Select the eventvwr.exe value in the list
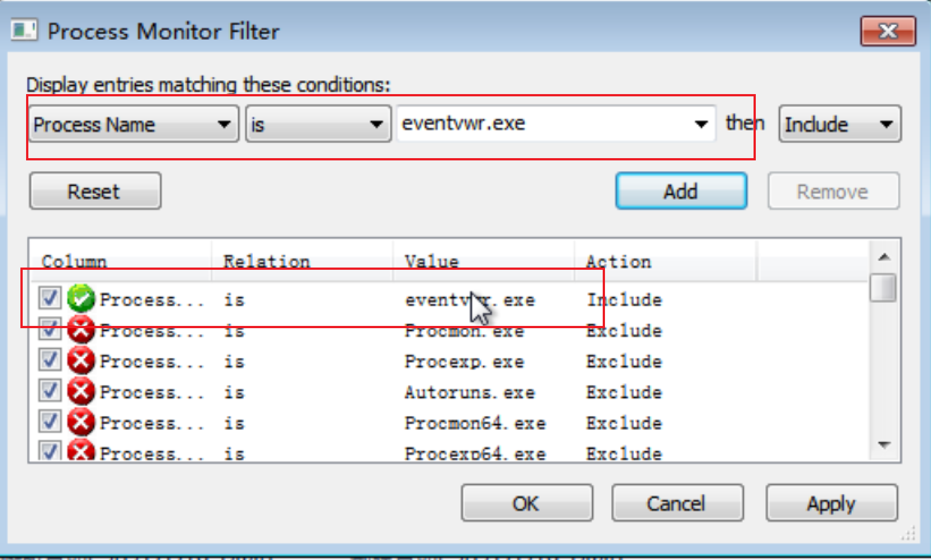931x560 pixels. [x=469, y=300]
